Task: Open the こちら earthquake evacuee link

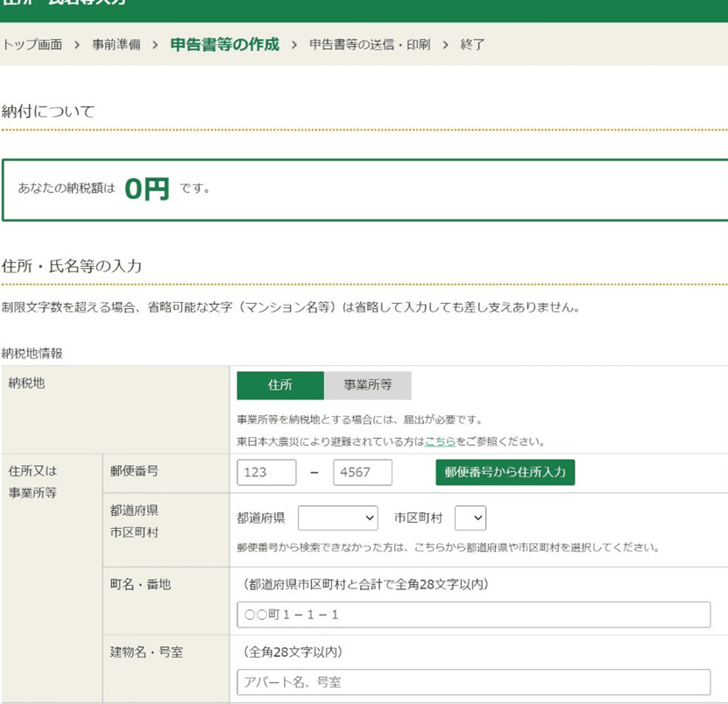Action: [440, 441]
